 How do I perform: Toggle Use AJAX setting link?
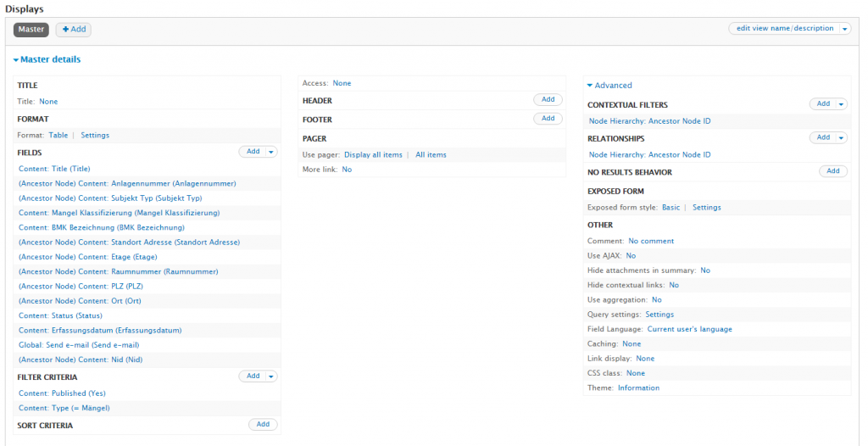(631, 255)
